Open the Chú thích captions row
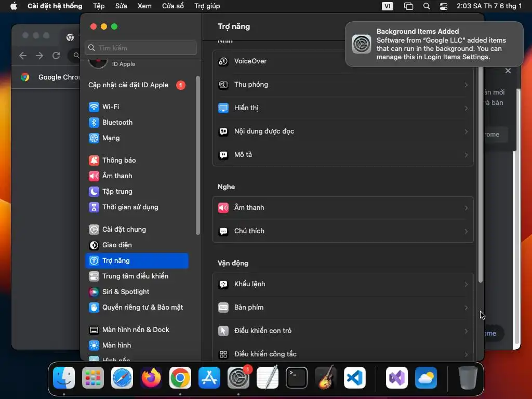Screen dimensions: 532x399 [343, 231]
